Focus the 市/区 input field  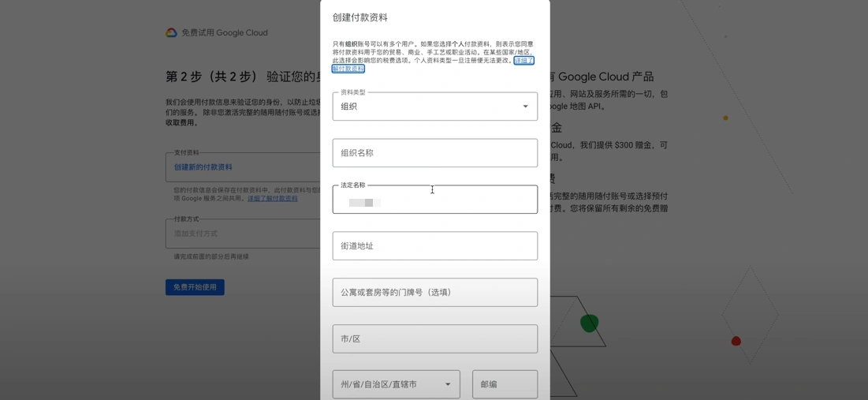click(x=434, y=339)
